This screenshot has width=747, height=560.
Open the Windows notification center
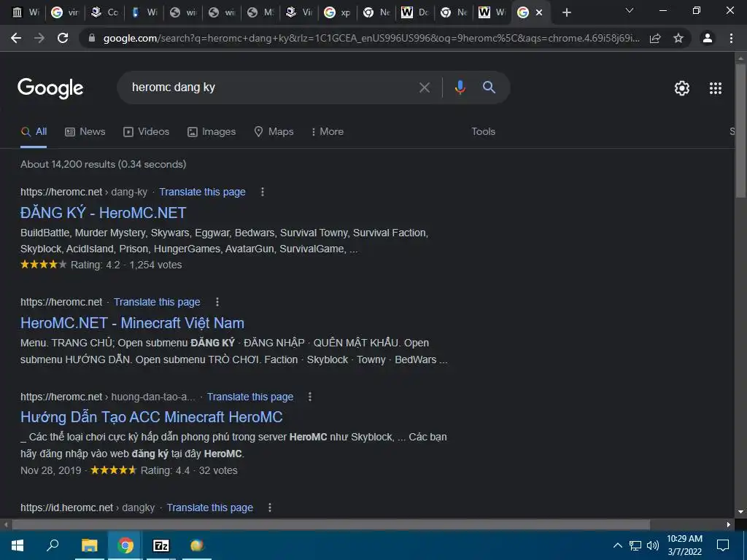coord(723,545)
